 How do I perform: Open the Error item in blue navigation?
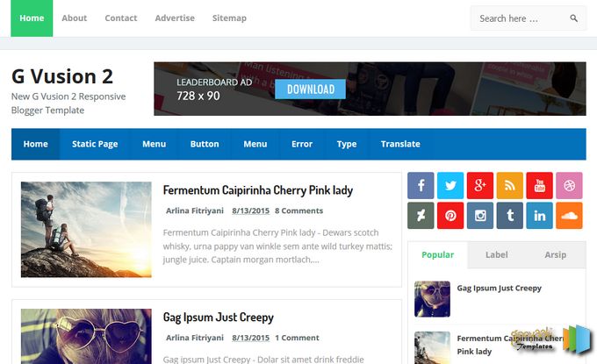tap(302, 144)
